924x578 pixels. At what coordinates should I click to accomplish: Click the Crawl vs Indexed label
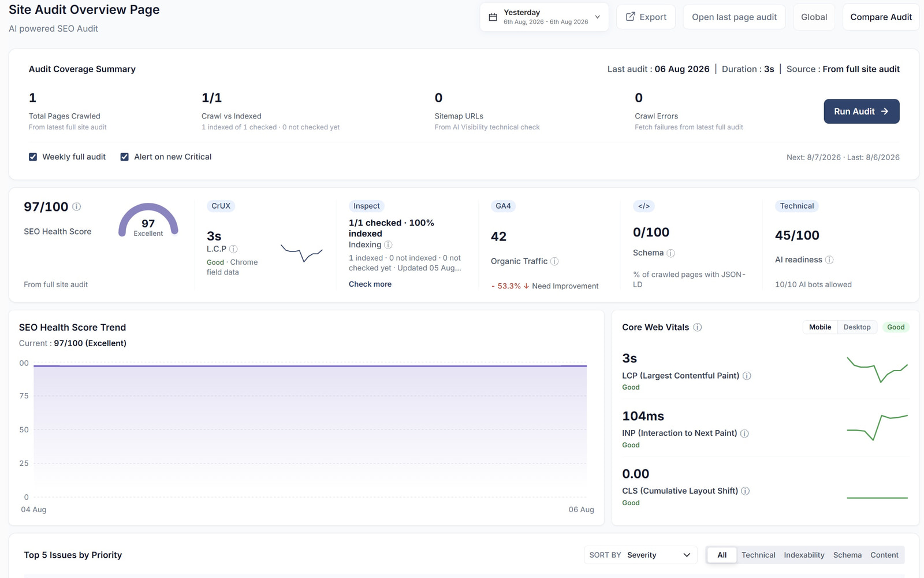coord(231,116)
